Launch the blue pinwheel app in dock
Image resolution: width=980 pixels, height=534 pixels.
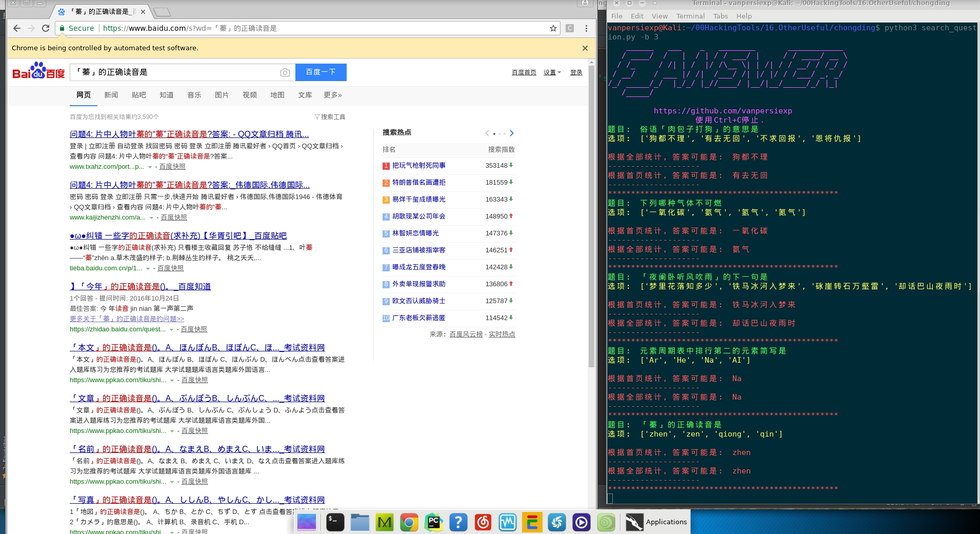coord(557,522)
